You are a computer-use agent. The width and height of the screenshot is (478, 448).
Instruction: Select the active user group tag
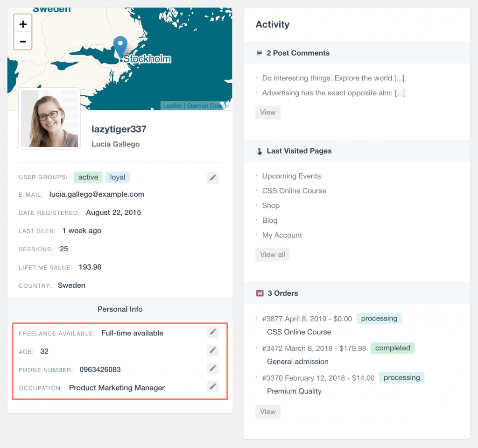[88, 177]
